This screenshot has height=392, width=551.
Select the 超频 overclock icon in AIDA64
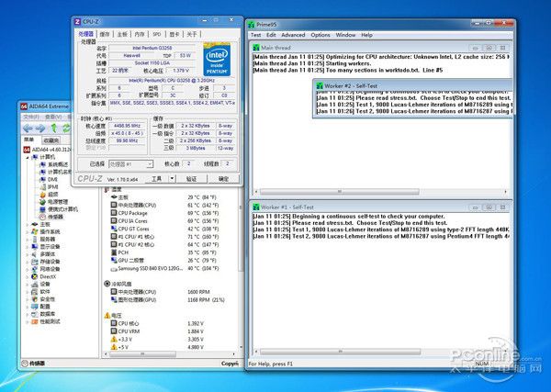coord(42,195)
